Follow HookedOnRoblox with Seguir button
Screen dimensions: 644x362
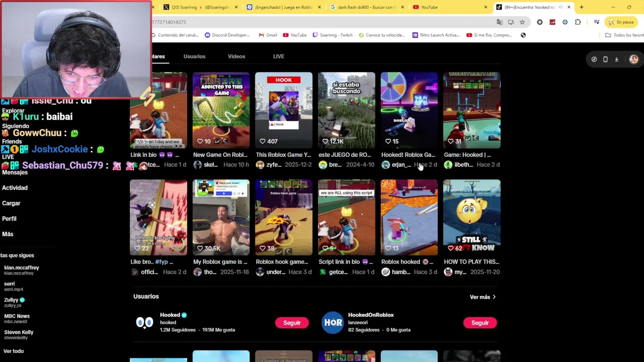point(480,323)
